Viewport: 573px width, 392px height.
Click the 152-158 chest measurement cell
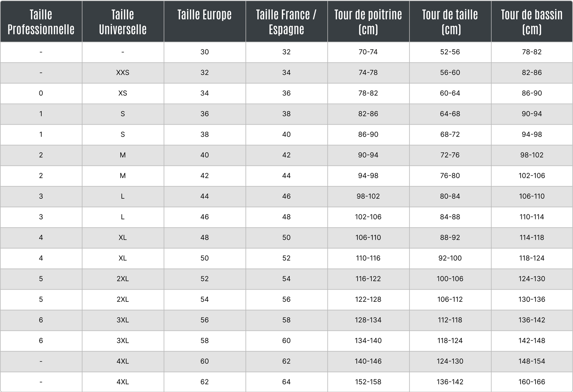coord(368,382)
